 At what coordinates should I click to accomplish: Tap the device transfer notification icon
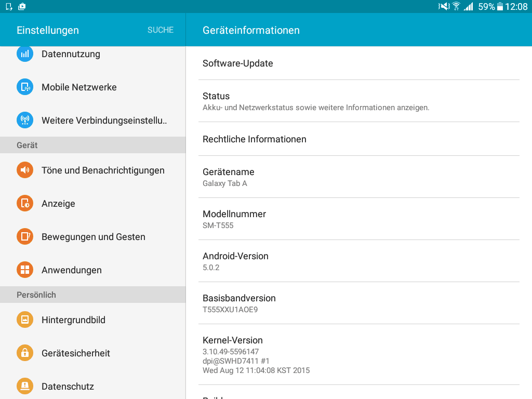(9, 6)
